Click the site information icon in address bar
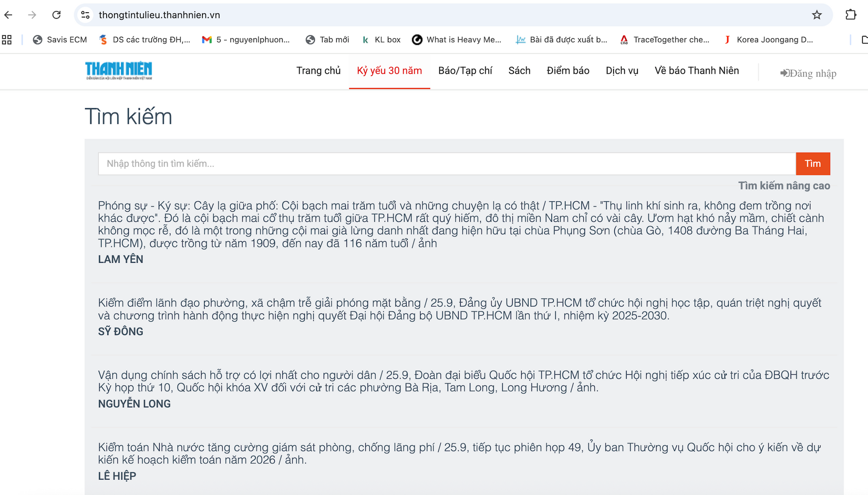This screenshot has width=868, height=495. [85, 15]
